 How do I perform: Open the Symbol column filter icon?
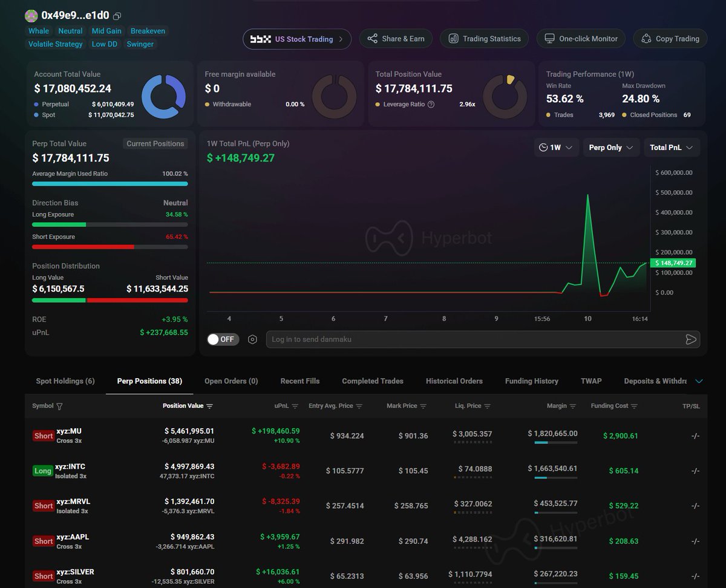click(59, 407)
